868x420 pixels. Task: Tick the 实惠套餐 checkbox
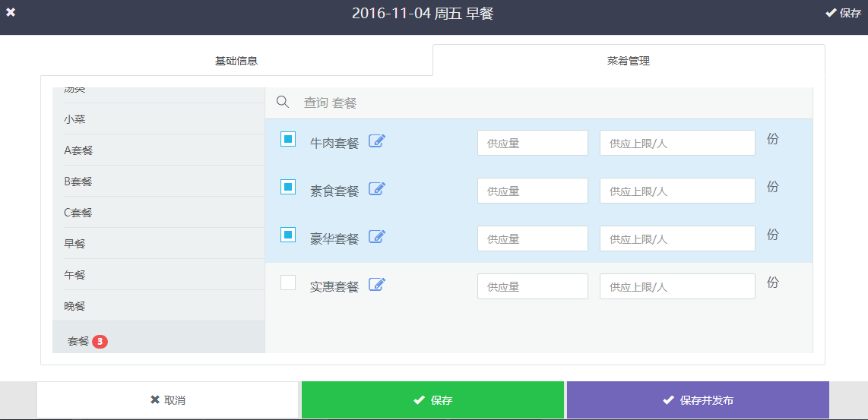pos(288,283)
